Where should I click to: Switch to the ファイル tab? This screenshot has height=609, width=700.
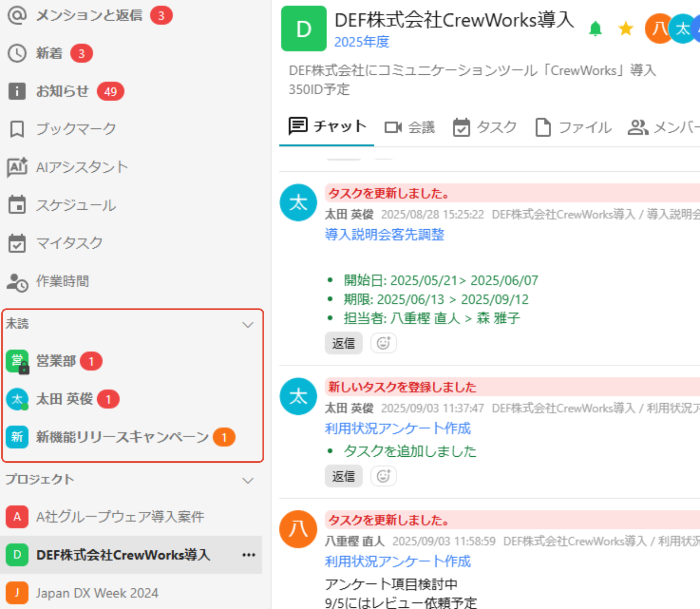[573, 128]
